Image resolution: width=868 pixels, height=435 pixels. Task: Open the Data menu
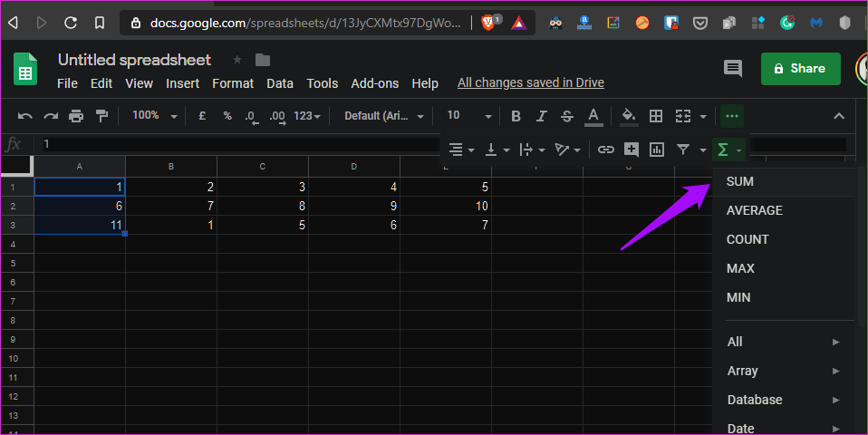(x=280, y=83)
